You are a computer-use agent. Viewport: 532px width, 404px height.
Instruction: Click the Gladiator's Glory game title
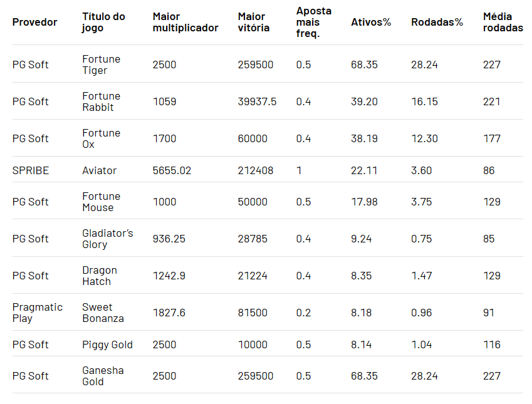pos(107,239)
